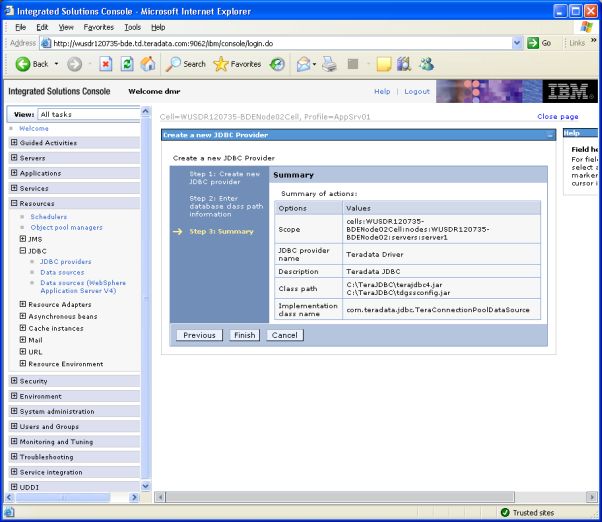Click the View All tasks selector

point(89,114)
